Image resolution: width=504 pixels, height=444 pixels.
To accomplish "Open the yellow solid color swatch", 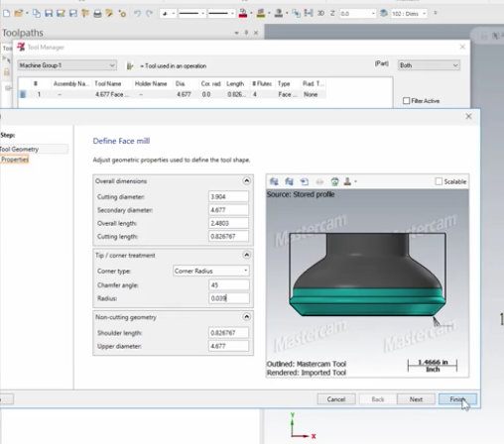I will [x=261, y=14].
